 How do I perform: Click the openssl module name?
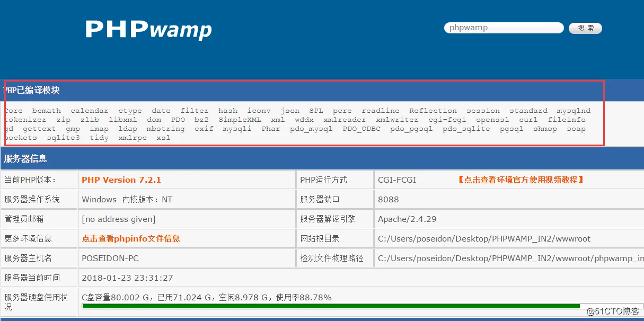click(492, 120)
